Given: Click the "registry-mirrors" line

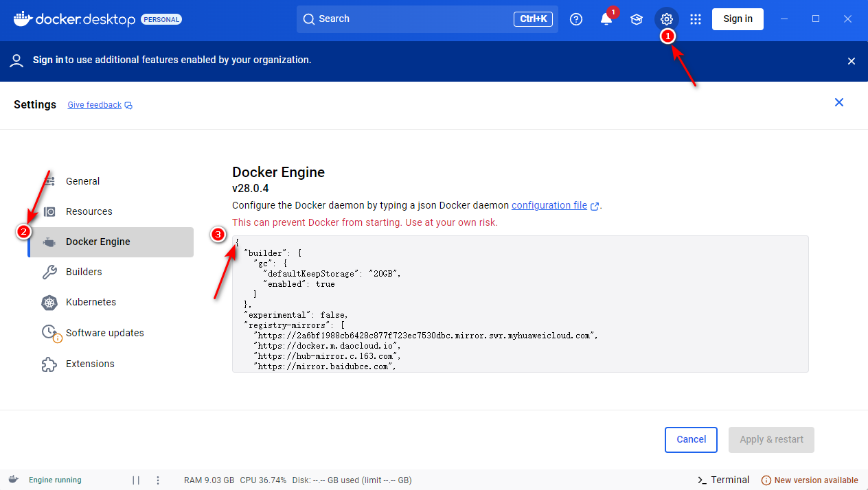Looking at the screenshot, I should (x=294, y=325).
